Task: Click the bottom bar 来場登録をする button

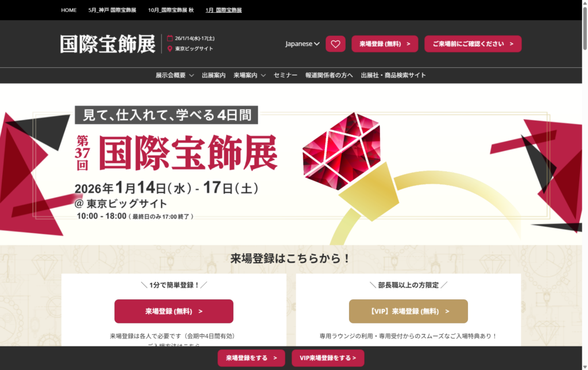Action: click(252, 358)
